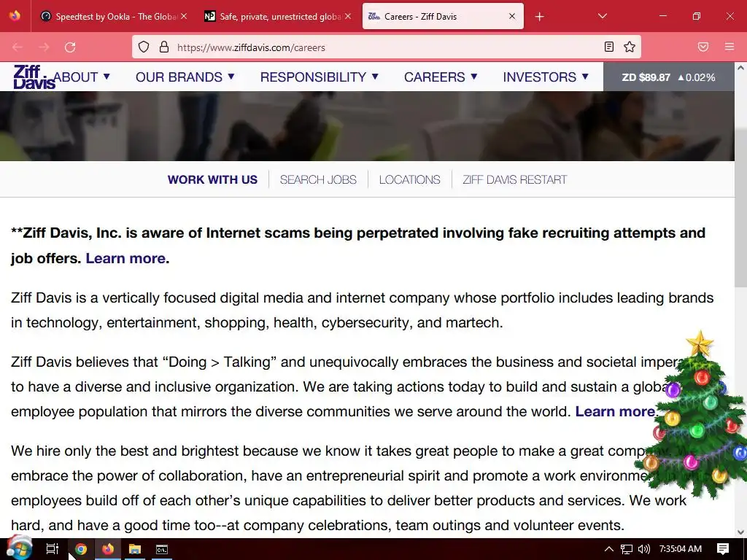
Task: Expand the ABOUT menu
Action: click(82, 77)
